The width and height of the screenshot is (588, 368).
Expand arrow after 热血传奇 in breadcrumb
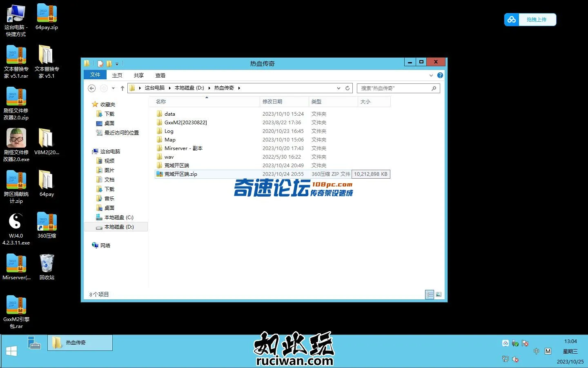pos(239,88)
